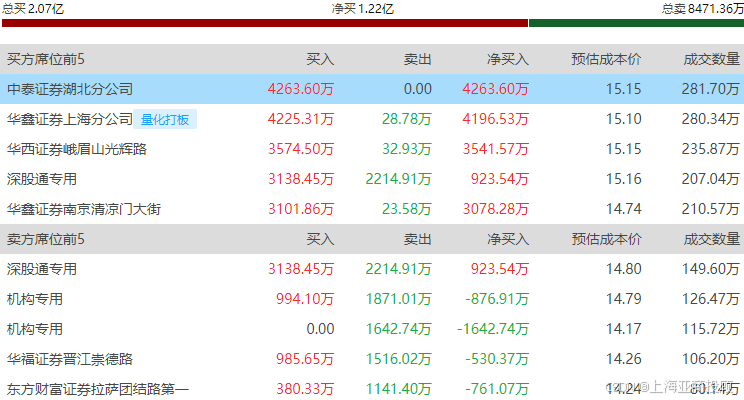Click the 994.10万 buy amount
The image size is (744, 400).
coord(305,299)
